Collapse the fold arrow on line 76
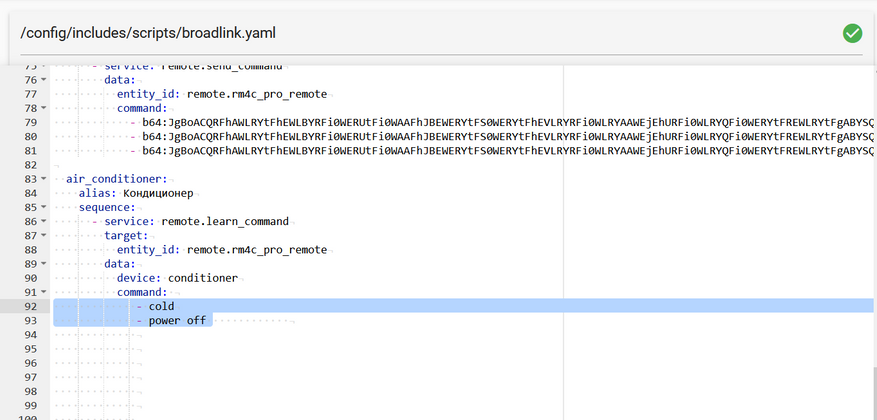Viewport: 877px width, 420px height. (43, 80)
